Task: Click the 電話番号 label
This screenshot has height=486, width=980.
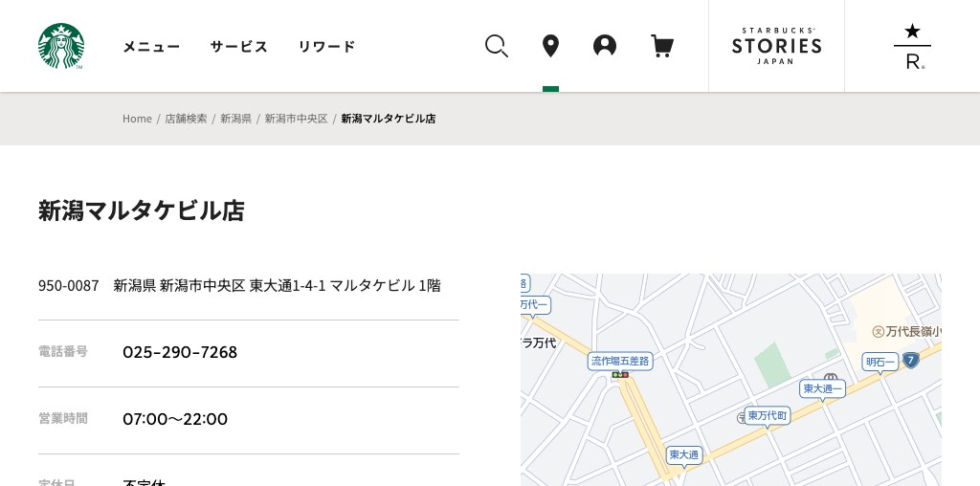Action: coord(63,352)
